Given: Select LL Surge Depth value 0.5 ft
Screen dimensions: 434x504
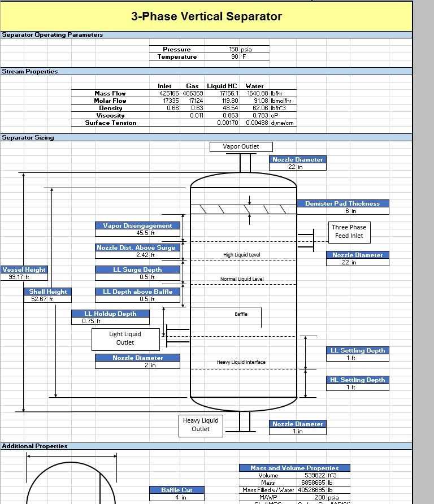Looking at the screenshot, I should [x=137, y=277].
